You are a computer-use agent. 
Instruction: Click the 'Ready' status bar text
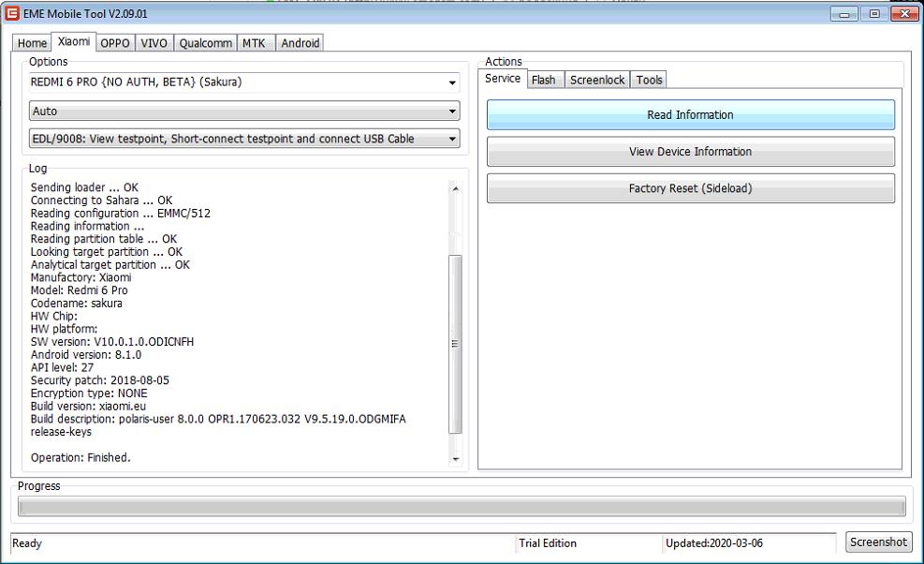pyautogui.click(x=27, y=543)
